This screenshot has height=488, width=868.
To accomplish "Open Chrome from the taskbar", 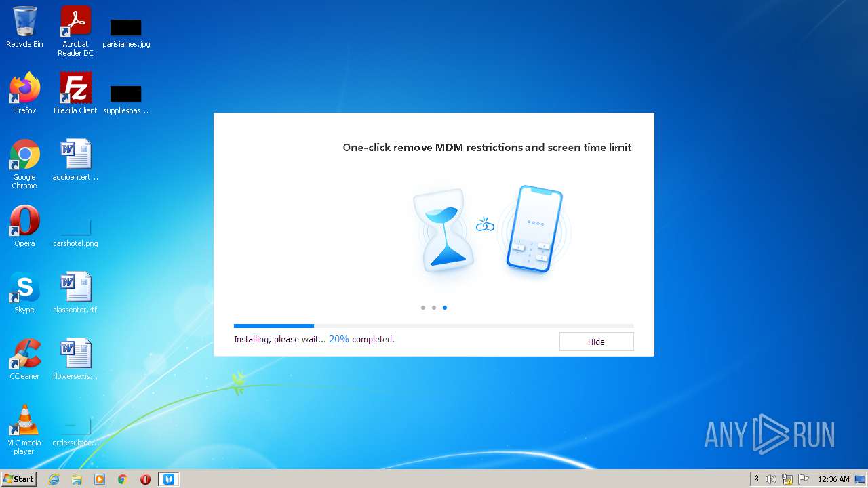I will (123, 479).
